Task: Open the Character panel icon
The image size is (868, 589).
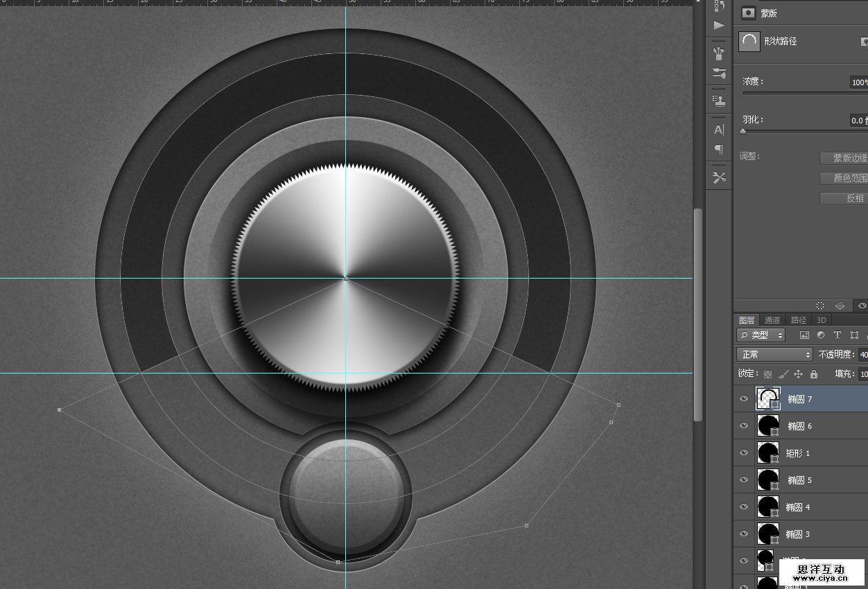Action: (x=719, y=130)
